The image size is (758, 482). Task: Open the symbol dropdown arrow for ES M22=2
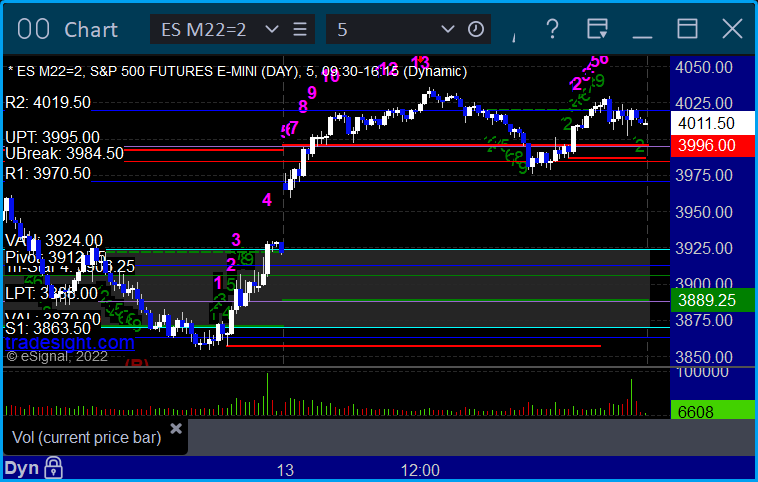(272, 29)
